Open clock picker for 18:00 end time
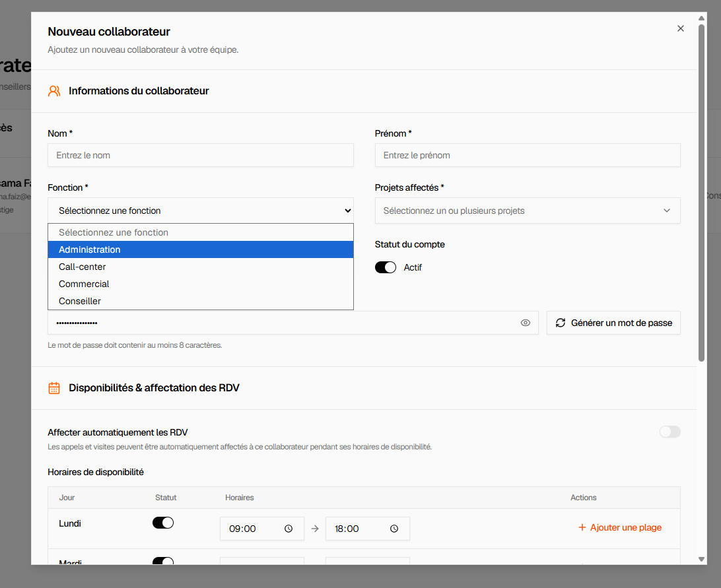The width and height of the screenshot is (721, 588). click(394, 529)
